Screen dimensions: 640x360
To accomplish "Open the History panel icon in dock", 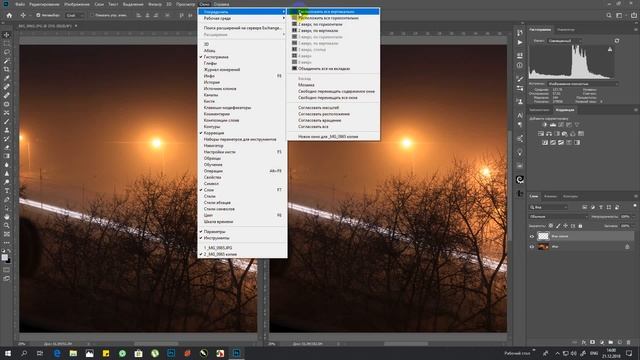I will 520,33.
